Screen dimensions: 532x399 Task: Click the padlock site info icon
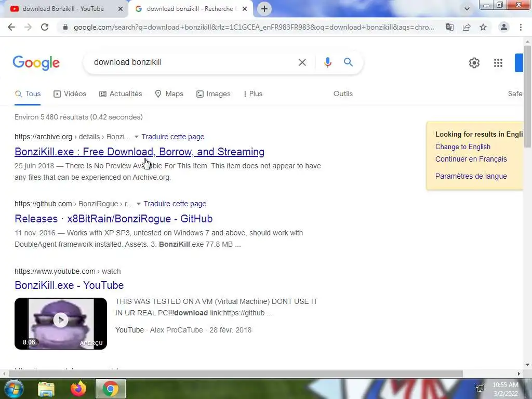pos(65,27)
